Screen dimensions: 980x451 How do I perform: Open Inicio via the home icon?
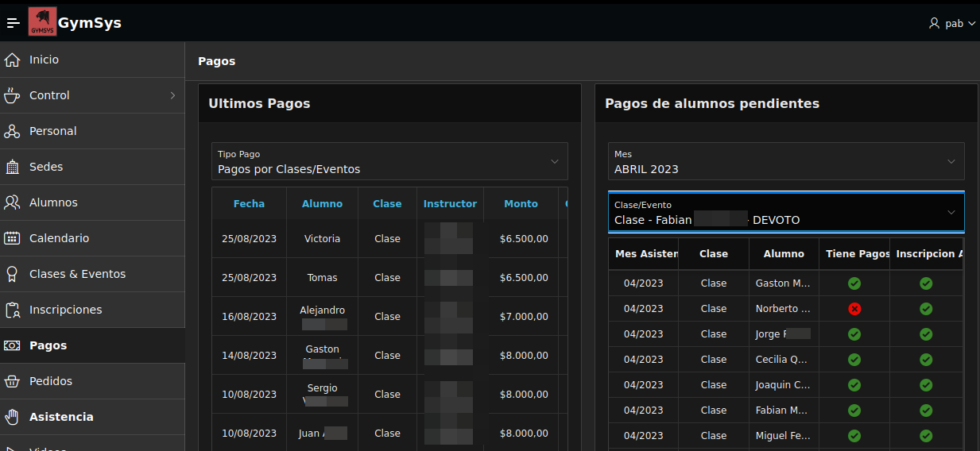click(12, 60)
